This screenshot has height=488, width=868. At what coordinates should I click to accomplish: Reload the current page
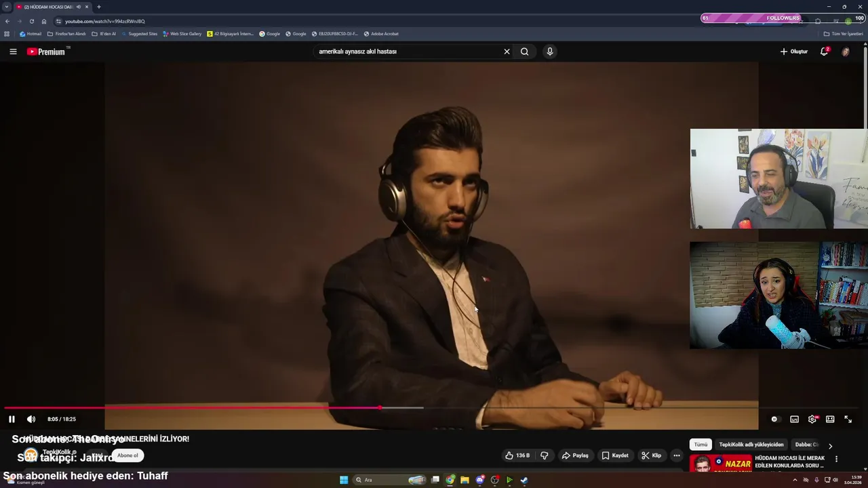tap(32, 21)
